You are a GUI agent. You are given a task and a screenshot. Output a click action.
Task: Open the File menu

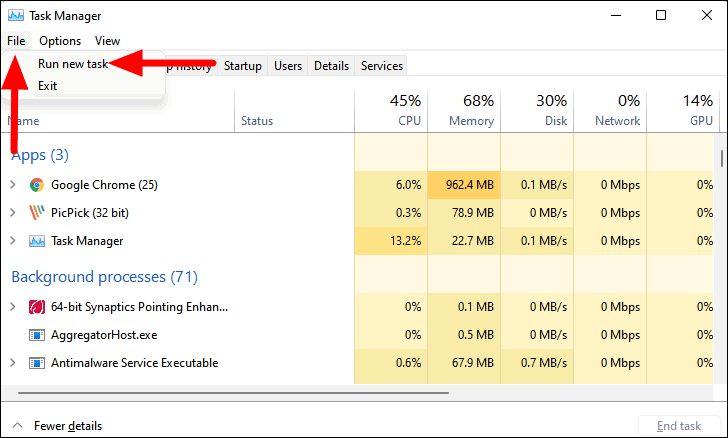tap(16, 41)
